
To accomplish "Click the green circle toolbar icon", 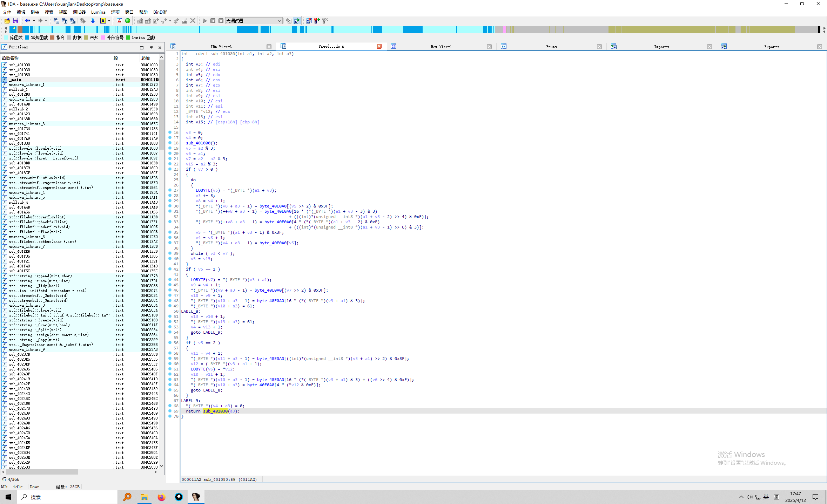I will click(128, 21).
